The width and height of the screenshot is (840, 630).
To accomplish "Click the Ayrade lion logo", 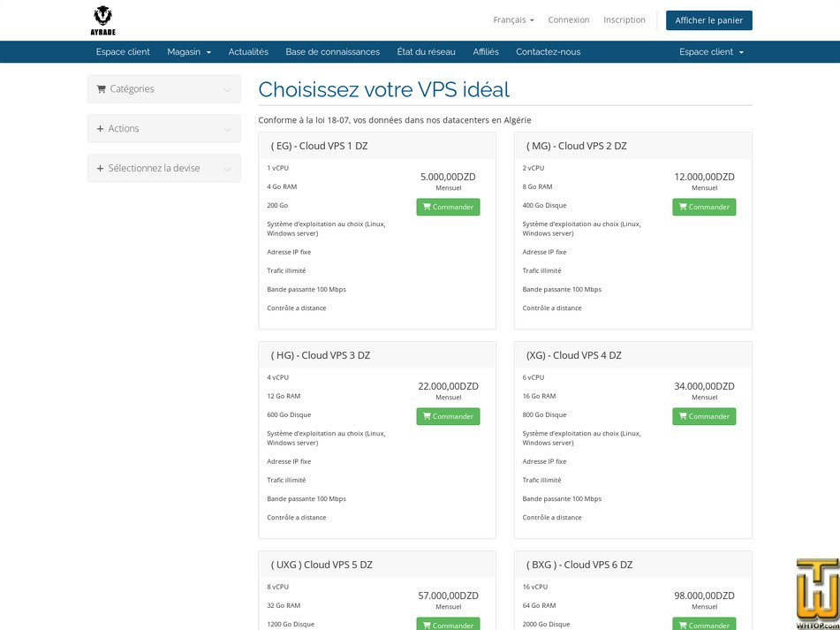I will [x=102, y=20].
